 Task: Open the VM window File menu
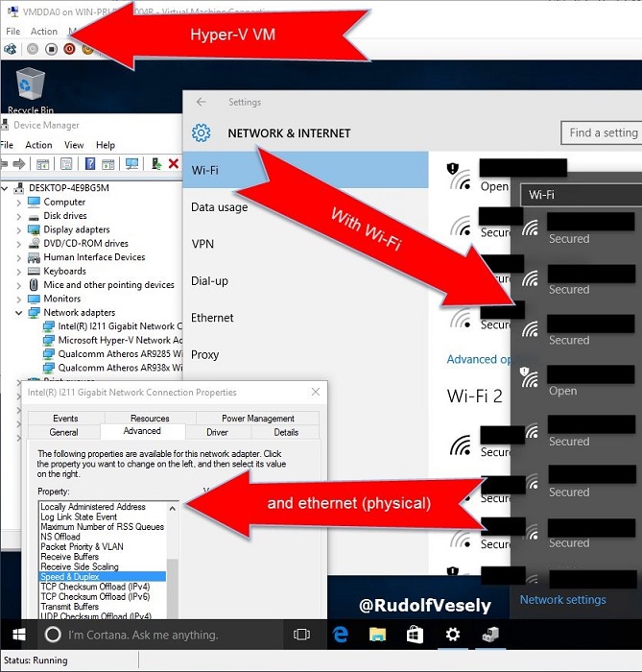(x=12, y=32)
